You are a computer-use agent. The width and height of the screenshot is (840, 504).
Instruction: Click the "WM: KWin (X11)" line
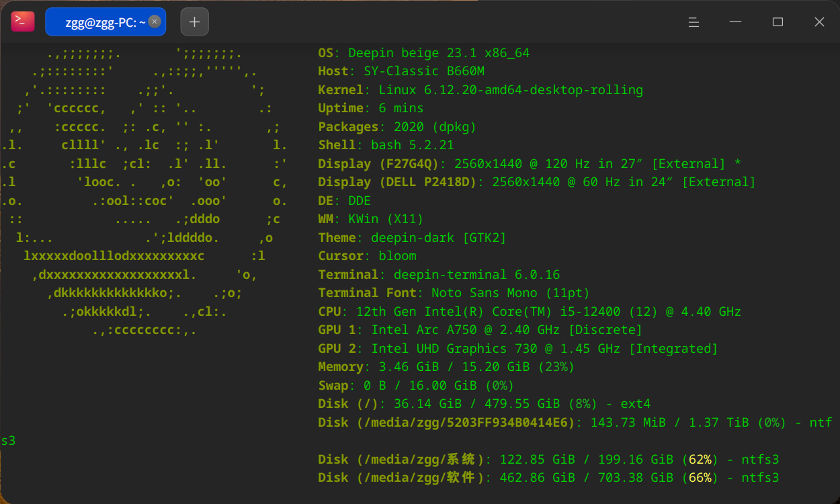371,219
